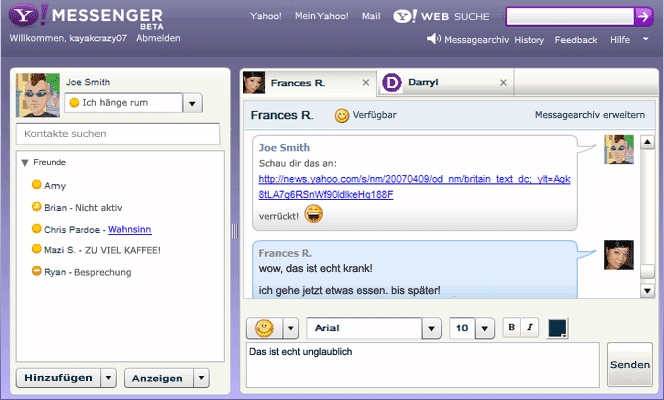Click the Verfügbar smiley next to Frances R.

(342, 115)
